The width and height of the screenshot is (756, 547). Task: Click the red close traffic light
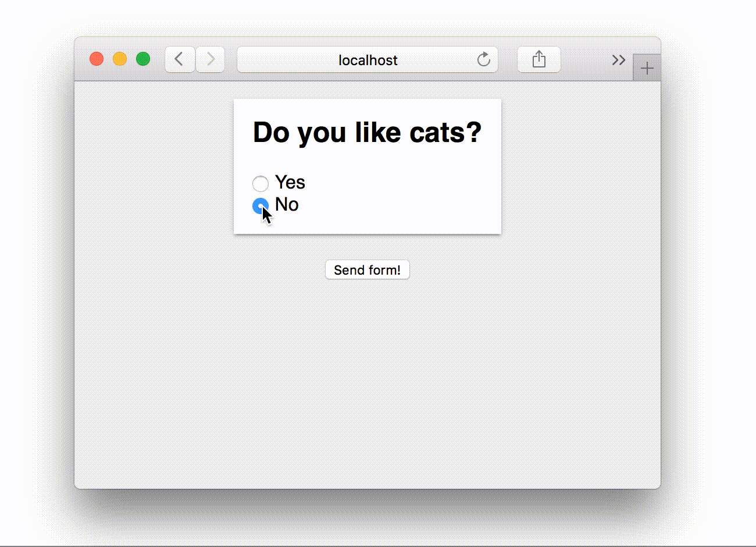pyautogui.click(x=97, y=58)
